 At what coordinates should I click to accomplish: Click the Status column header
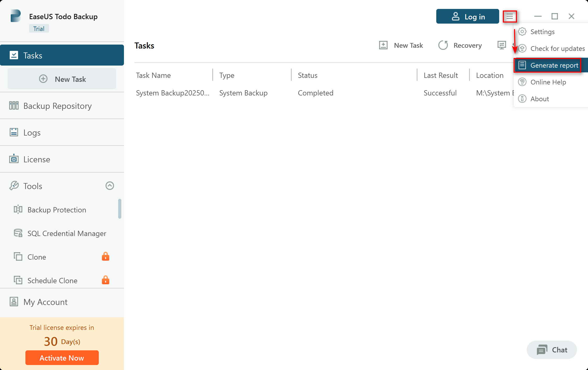click(308, 75)
